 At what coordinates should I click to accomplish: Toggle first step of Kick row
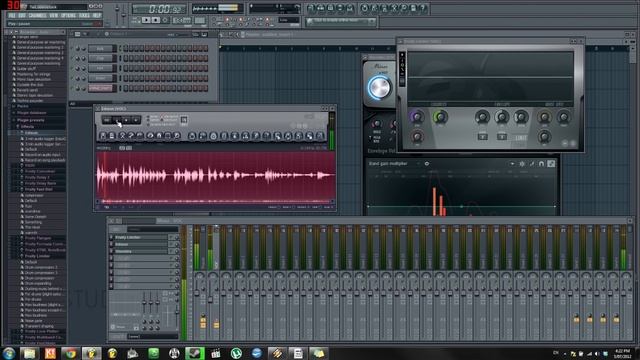tap(126, 49)
